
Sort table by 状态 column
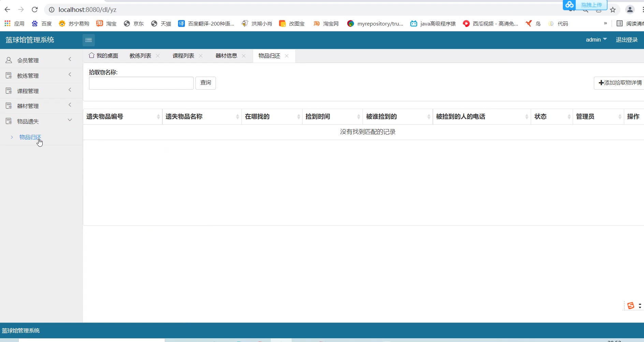tap(552, 117)
